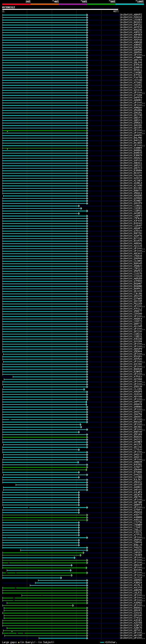Select the AV396312 query name label
The height and width of the screenshot is (644, 146).
click(x=8, y=7)
